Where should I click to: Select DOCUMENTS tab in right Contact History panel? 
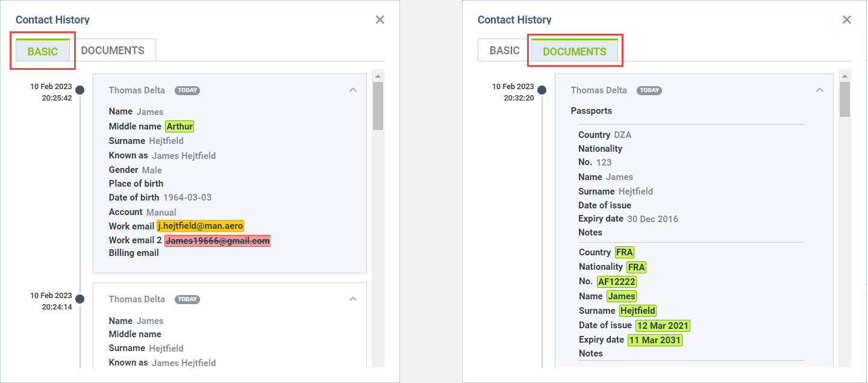[575, 51]
